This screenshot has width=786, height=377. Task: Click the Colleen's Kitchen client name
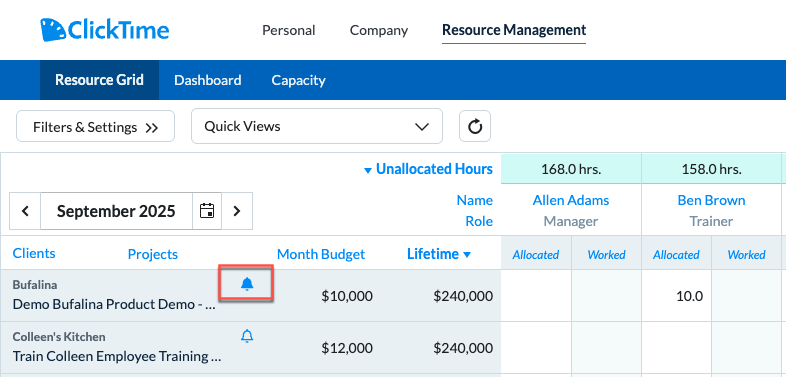[x=59, y=336]
